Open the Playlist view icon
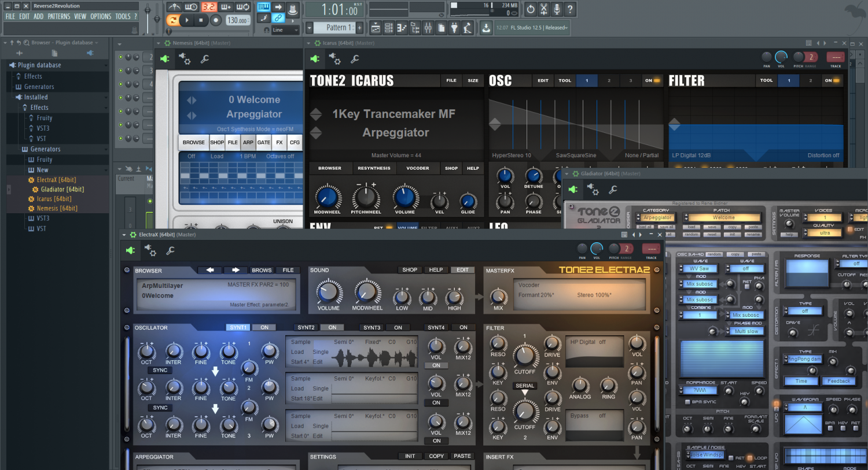Image resolution: width=868 pixels, height=470 pixels. coord(376,27)
